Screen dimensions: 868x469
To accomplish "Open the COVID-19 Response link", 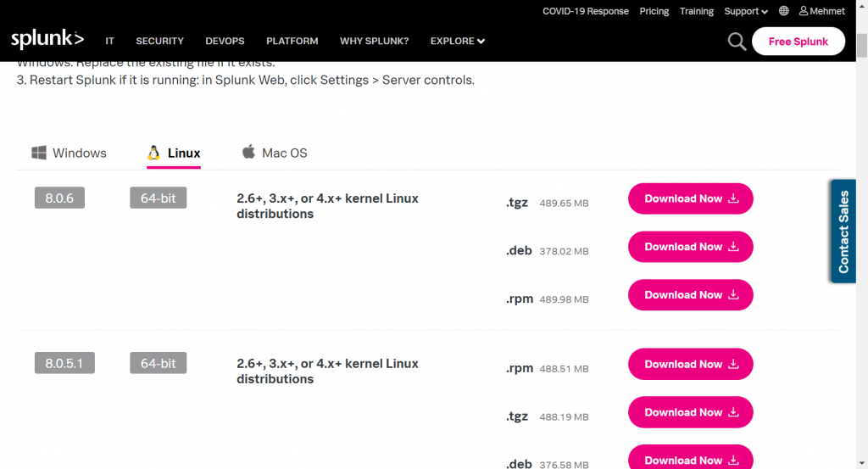I will click(585, 11).
